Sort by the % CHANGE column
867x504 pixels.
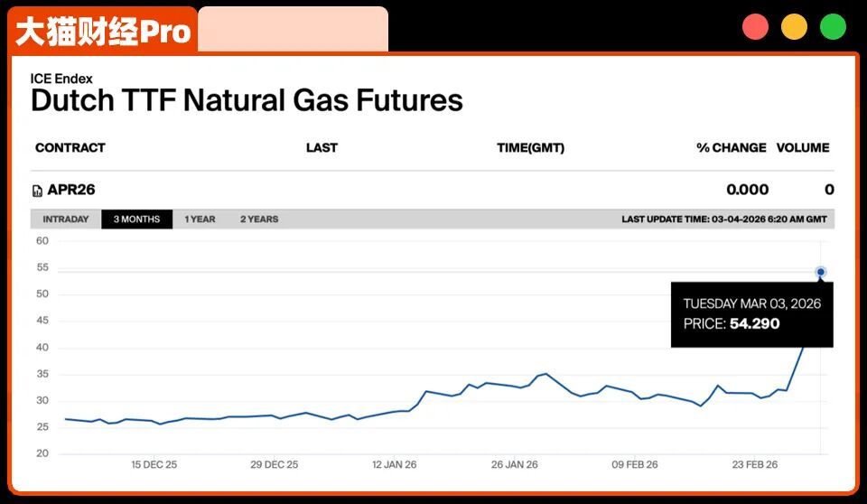tap(731, 147)
